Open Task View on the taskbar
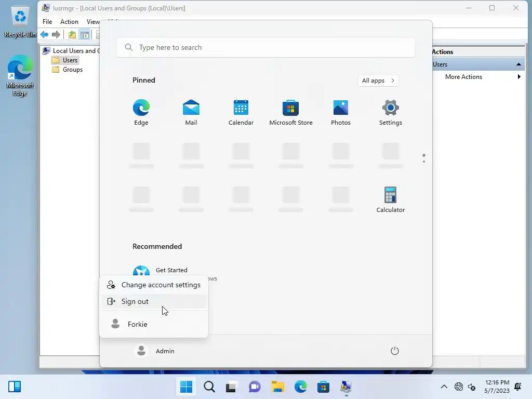Viewport: 532px width, 399px height. (232, 387)
